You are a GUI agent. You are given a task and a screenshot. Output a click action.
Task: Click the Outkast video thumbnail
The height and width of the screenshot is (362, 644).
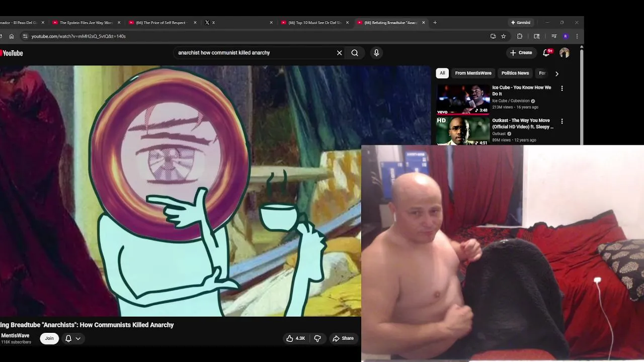(x=463, y=131)
